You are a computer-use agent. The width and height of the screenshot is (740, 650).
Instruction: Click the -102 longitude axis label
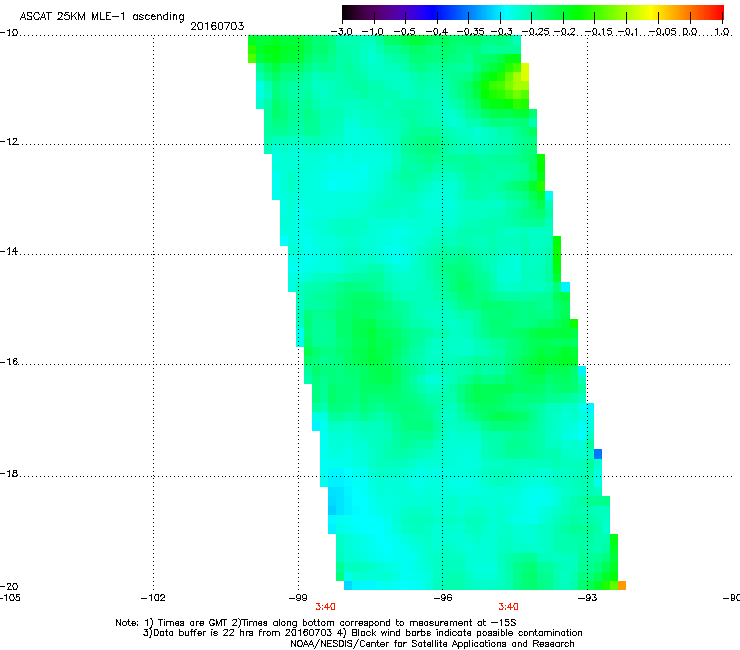tap(153, 598)
